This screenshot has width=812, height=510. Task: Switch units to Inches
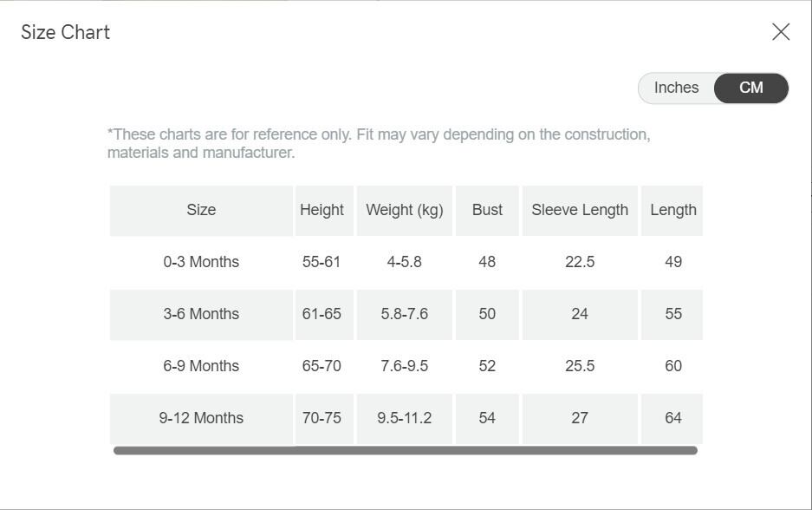click(x=676, y=88)
